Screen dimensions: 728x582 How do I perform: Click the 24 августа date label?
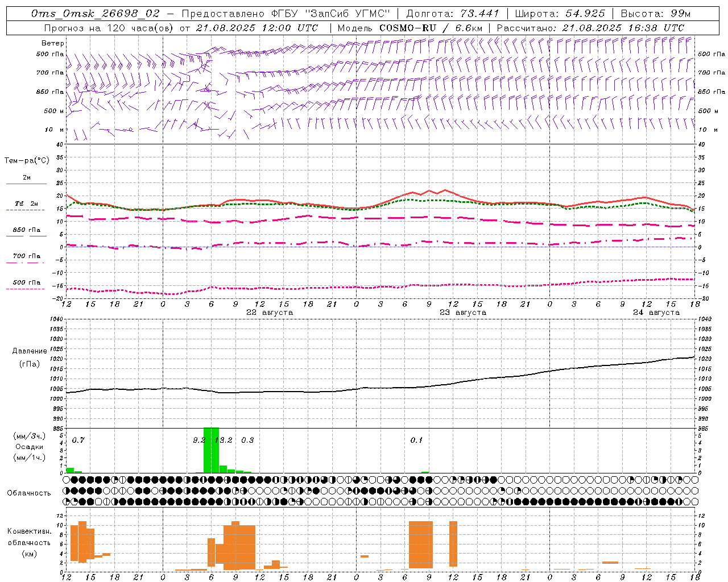656,313
